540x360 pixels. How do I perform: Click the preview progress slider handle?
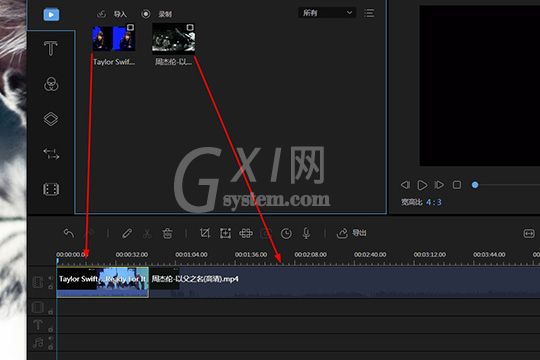pyautogui.click(x=475, y=185)
